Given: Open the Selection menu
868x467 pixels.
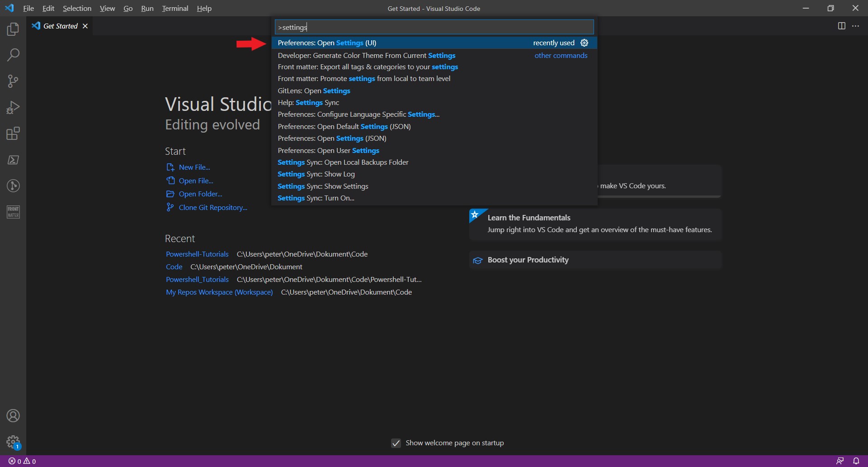Looking at the screenshot, I should coord(77,8).
